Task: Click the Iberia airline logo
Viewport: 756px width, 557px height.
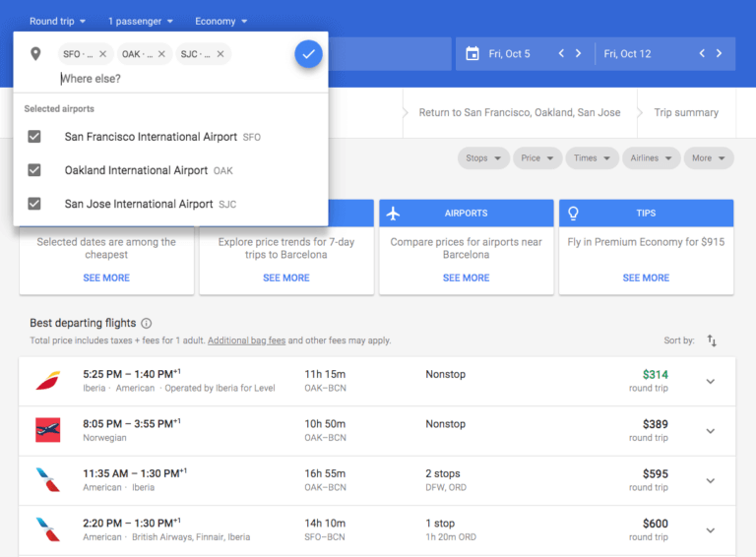Action: coord(47,381)
